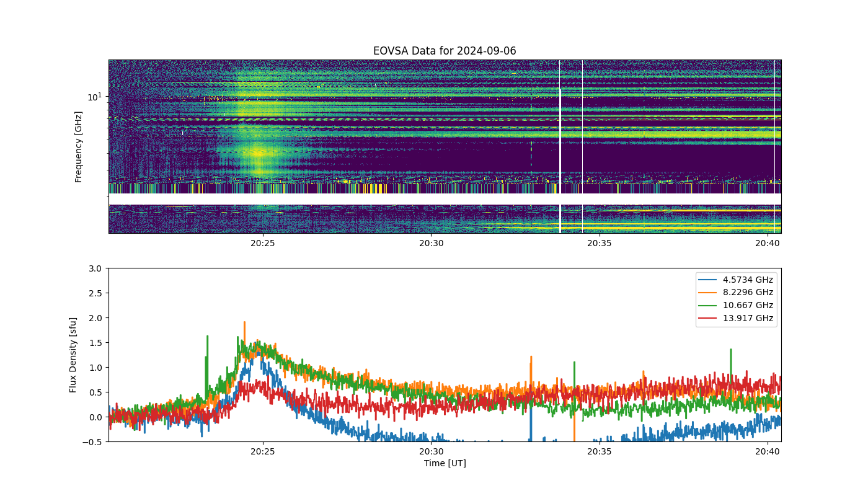Click the plot title 'EOVSA Data for 2024-09-06'
The width and height of the screenshot is (868, 496).
[x=445, y=51]
